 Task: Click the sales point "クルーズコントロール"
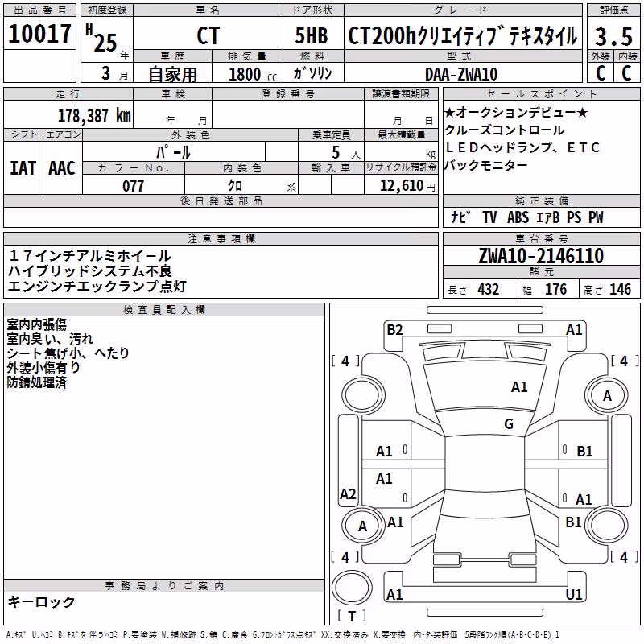tap(504, 130)
